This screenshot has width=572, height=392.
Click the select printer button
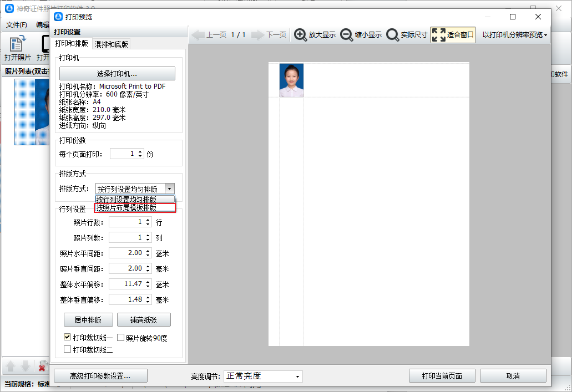point(117,74)
